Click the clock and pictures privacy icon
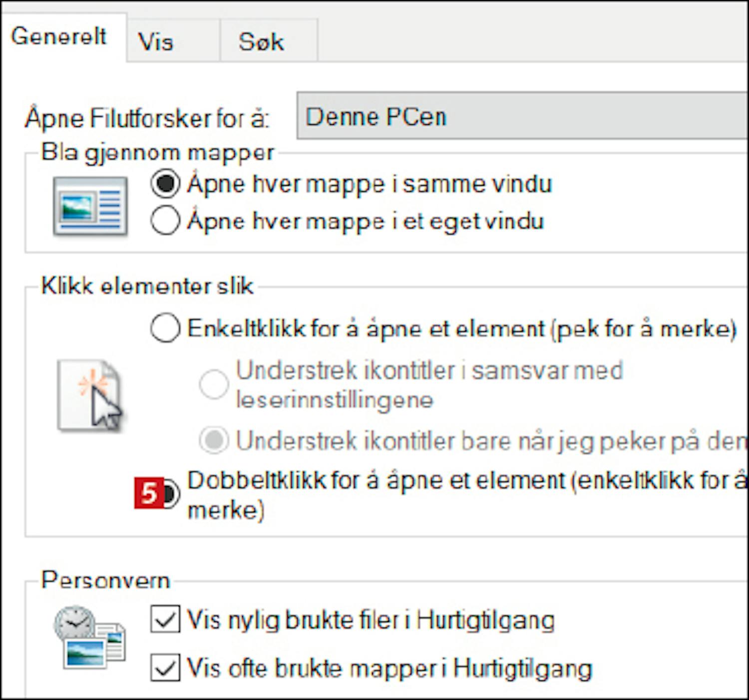This screenshot has height=700, width=749. tap(89, 637)
